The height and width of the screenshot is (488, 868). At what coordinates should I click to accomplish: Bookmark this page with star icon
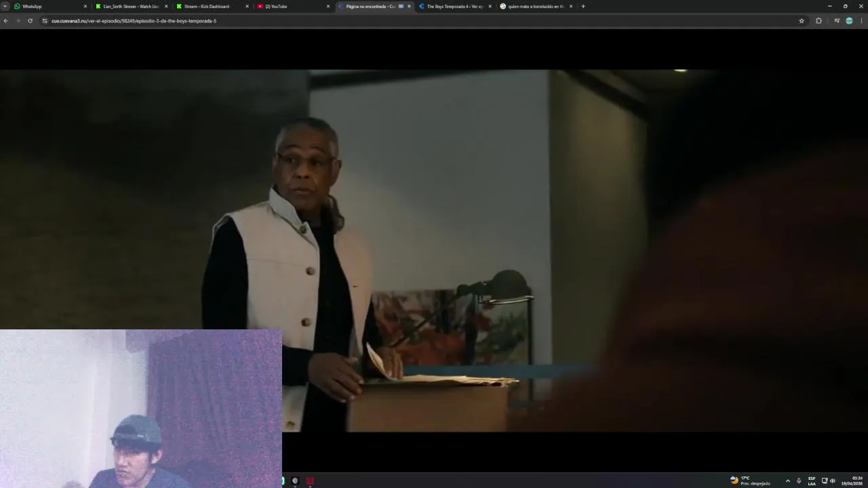click(802, 21)
